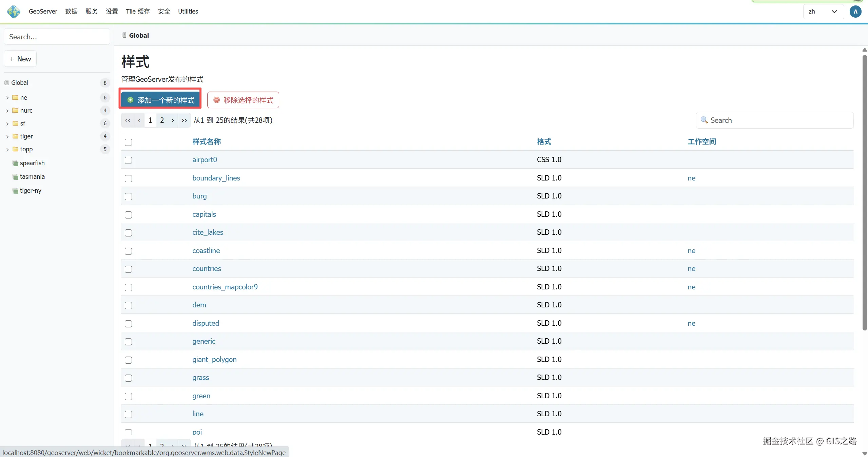The width and height of the screenshot is (868, 457).
Task: Click the vertical page scrollbar
Action: [864, 192]
